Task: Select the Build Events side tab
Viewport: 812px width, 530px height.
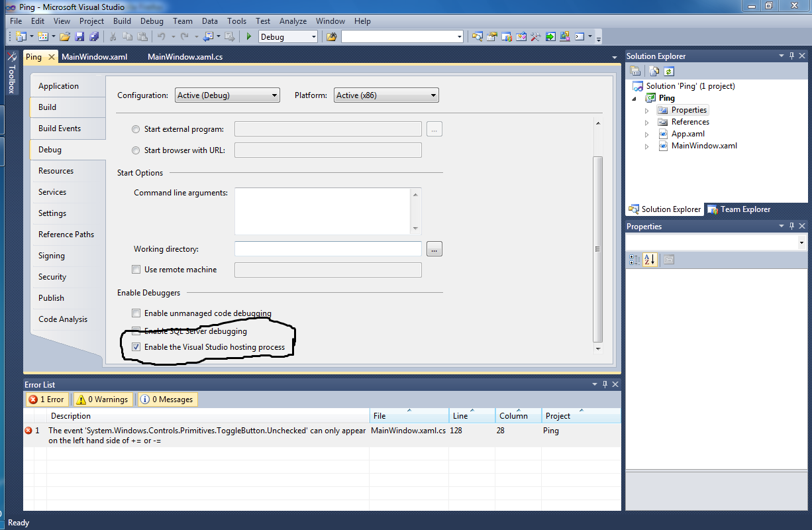Action: point(68,129)
